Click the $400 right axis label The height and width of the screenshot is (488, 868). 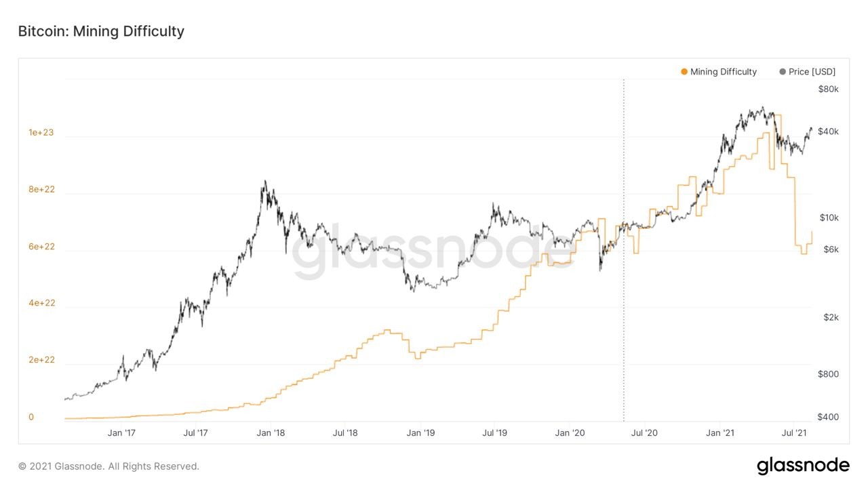(x=829, y=417)
